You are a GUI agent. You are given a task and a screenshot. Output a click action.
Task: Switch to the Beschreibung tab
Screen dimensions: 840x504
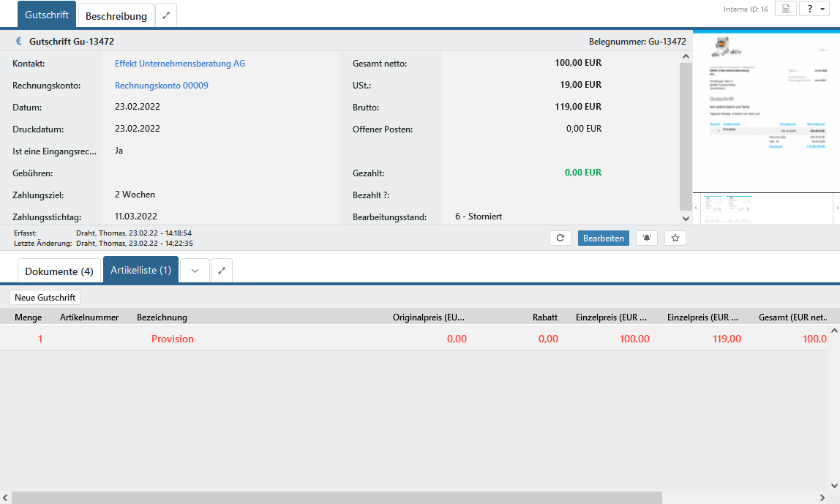pyautogui.click(x=116, y=15)
